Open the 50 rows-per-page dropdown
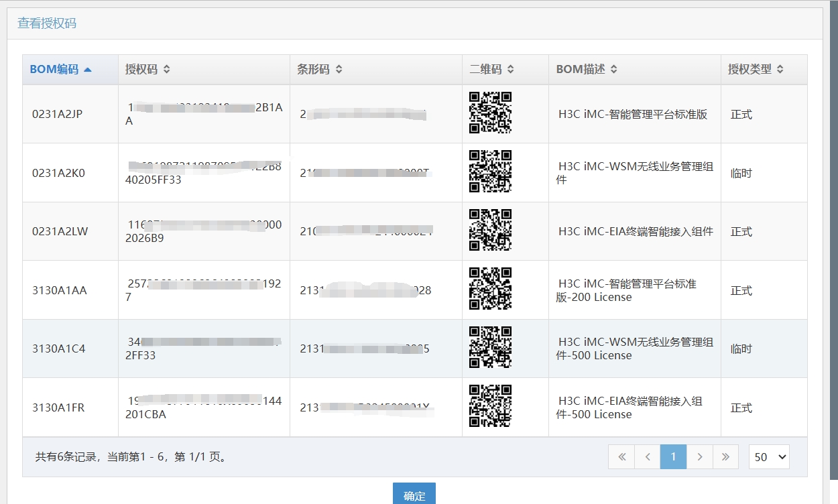 click(769, 456)
